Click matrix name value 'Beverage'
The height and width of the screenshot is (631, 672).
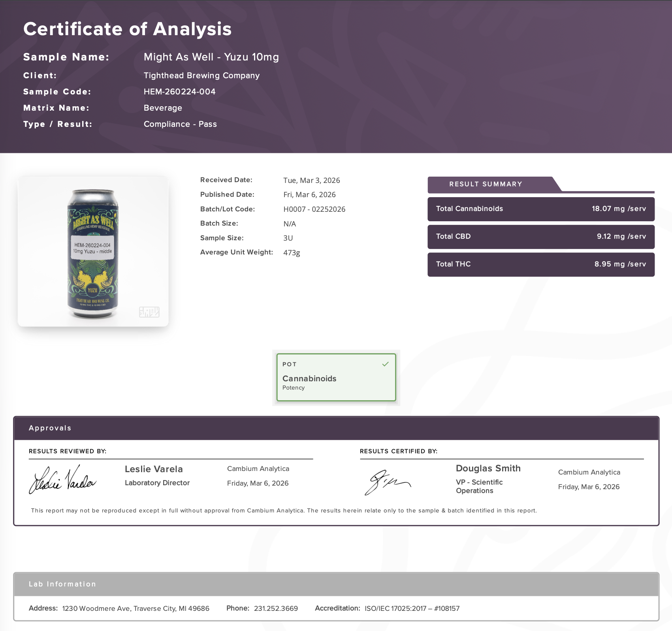(x=163, y=108)
